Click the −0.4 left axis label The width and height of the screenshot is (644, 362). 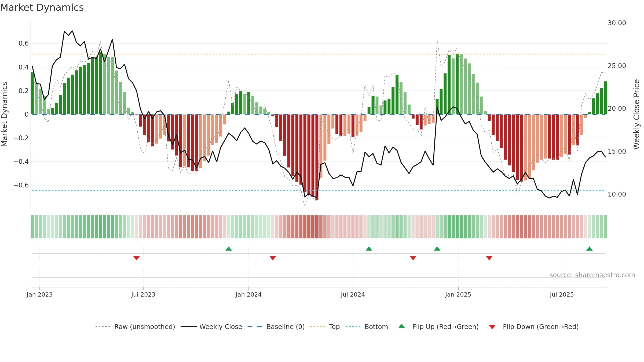pyautogui.click(x=21, y=162)
